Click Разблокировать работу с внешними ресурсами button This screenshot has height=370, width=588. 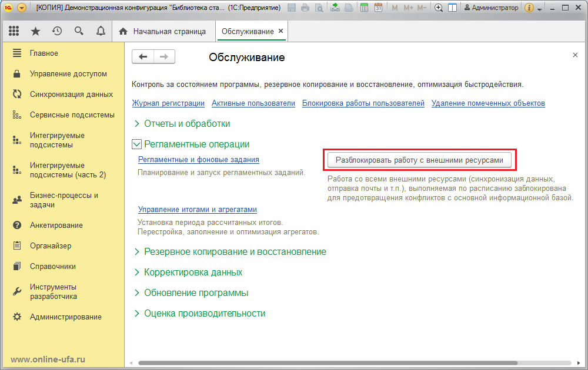click(419, 160)
